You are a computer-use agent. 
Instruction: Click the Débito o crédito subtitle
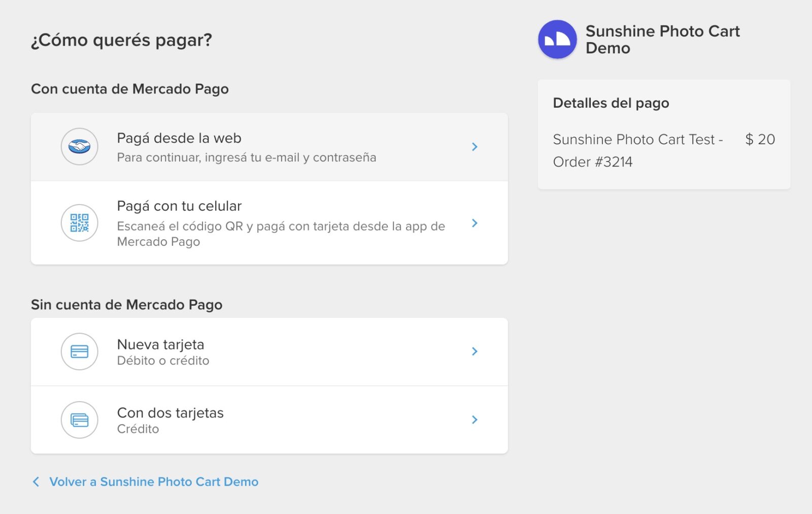click(163, 361)
